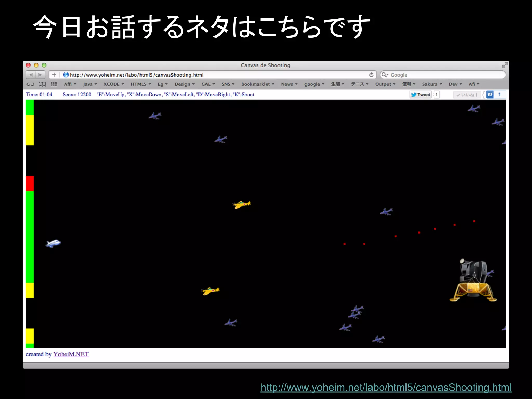The width and height of the screenshot is (532, 399).
Task: Open the Java bookmarks folder
Action: coord(90,84)
